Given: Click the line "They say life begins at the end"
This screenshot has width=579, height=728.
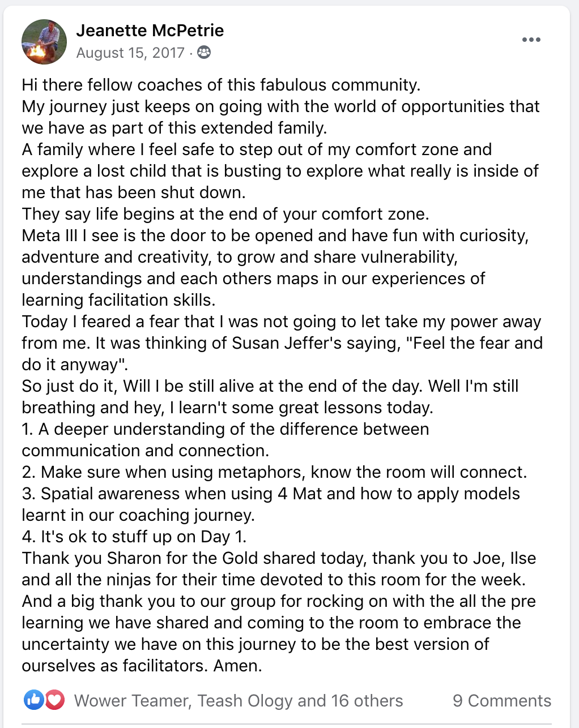Looking at the screenshot, I should [225, 214].
